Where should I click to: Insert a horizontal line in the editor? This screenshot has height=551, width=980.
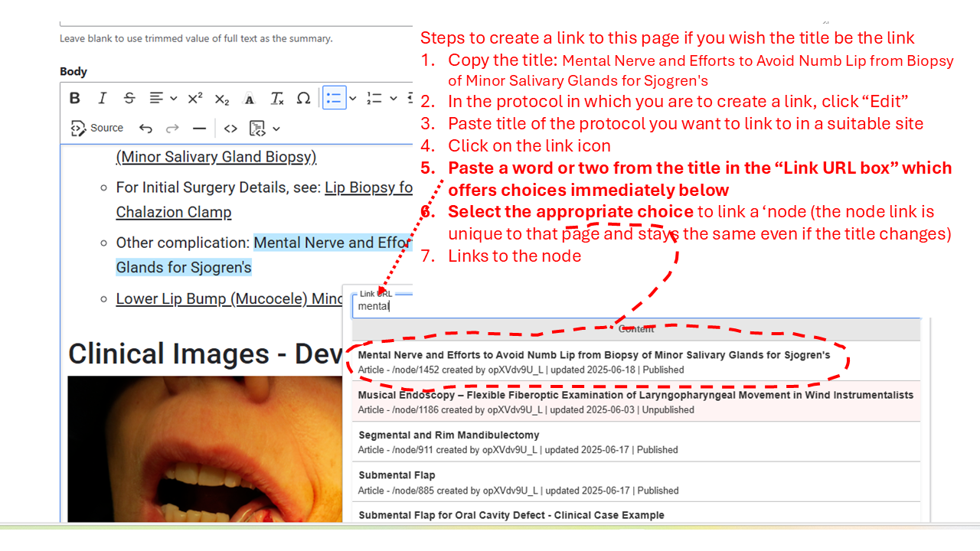(198, 128)
